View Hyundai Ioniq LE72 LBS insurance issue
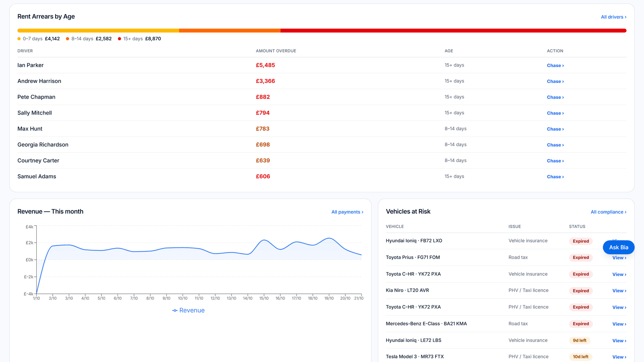The width and height of the screenshot is (644, 362). click(x=619, y=341)
